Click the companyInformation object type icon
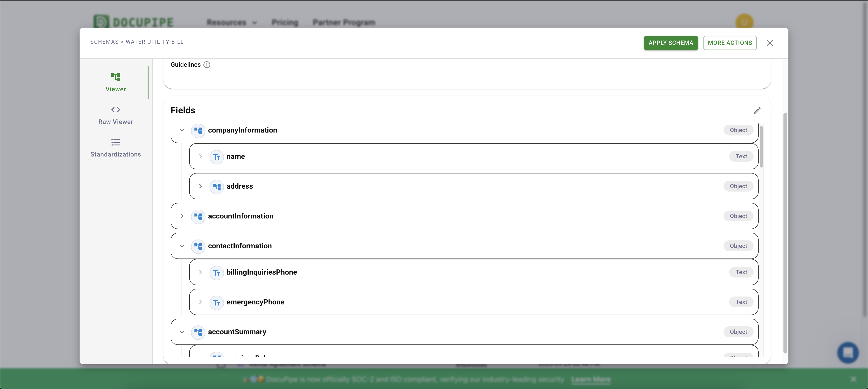 pyautogui.click(x=198, y=130)
